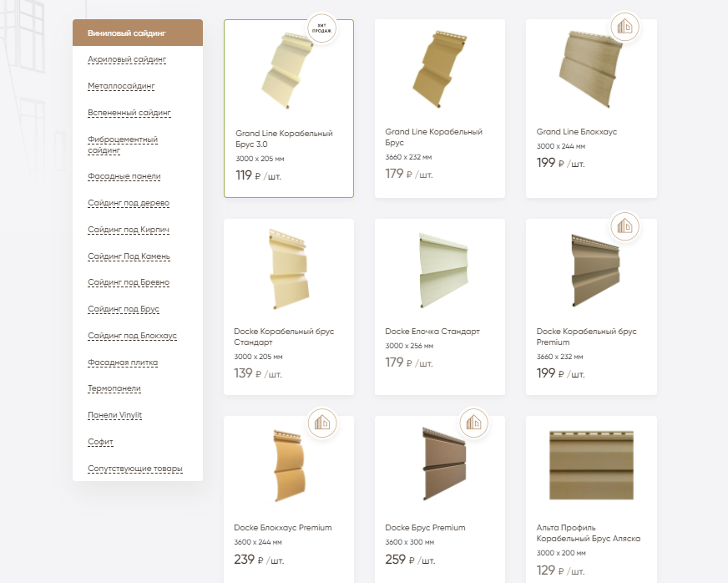This screenshot has height=583, width=728.
Task: Open Docke Корабельный брус Стандарт product title
Action: coord(284,337)
